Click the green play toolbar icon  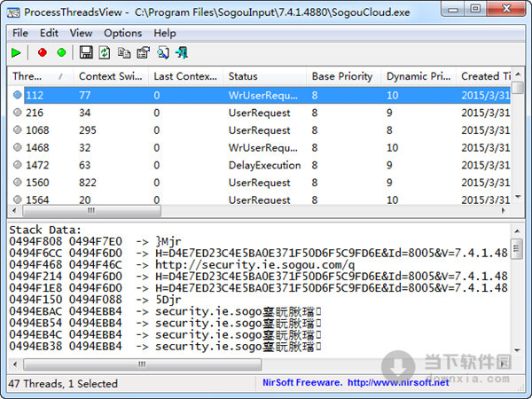click(x=16, y=53)
